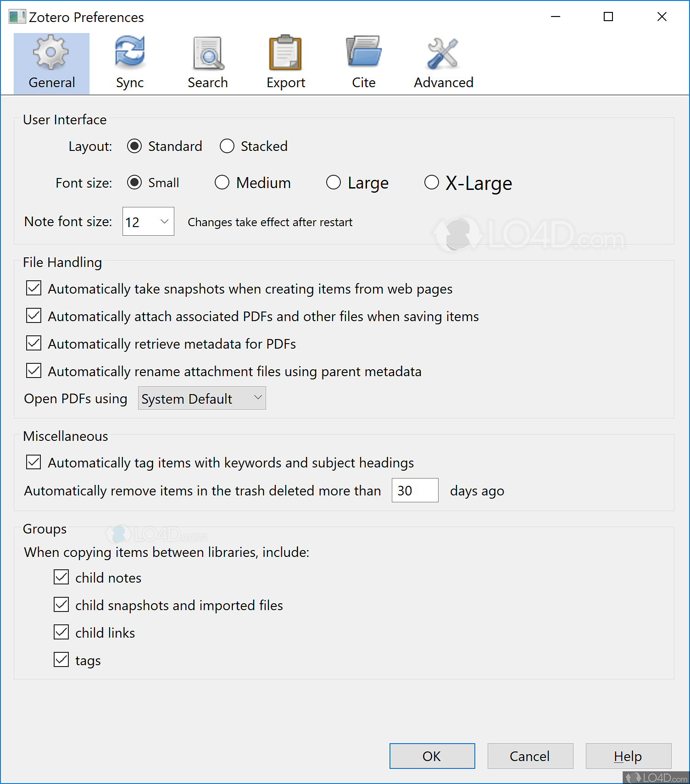Screen dimensions: 690x784
Task: Open Help for preferences
Action: point(629,756)
